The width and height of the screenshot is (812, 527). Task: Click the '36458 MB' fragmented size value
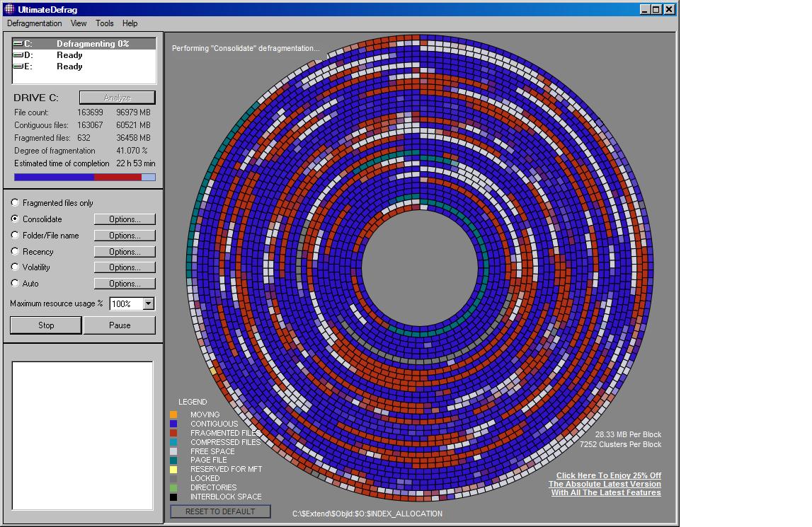tap(134, 138)
